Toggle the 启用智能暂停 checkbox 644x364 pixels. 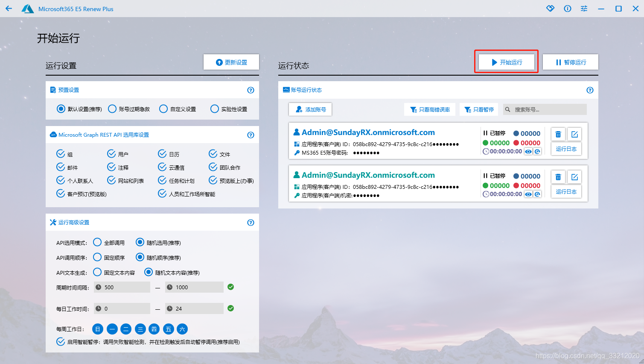click(61, 342)
